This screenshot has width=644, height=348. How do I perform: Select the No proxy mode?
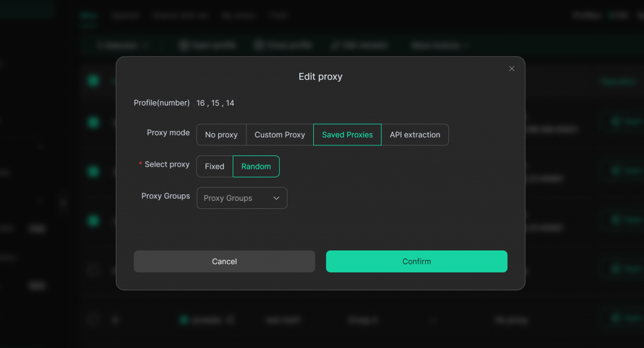[221, 135]
